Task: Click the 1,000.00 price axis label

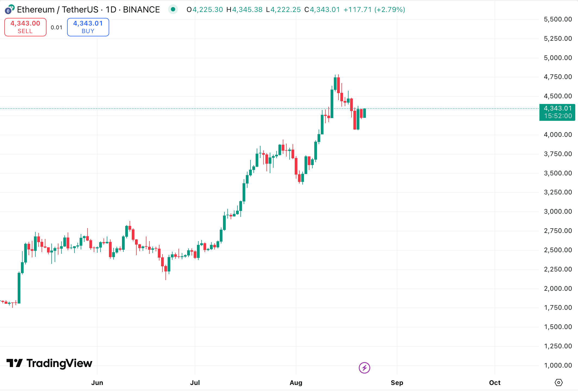Action: tap(558, 365)
